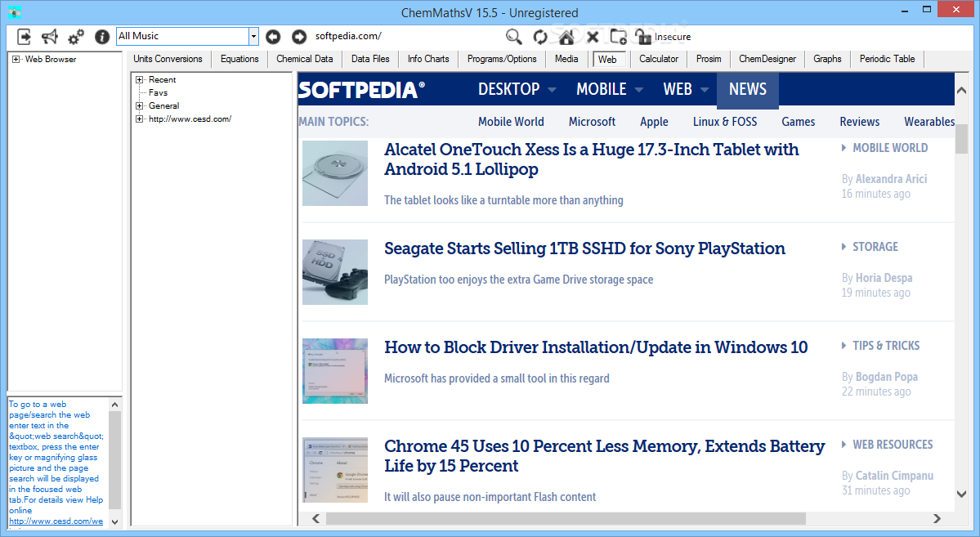The width and height of the screenshot is (980, 537).
Task: Click the TIPS & TRICKS category link
Action: [x=886, y=346]
